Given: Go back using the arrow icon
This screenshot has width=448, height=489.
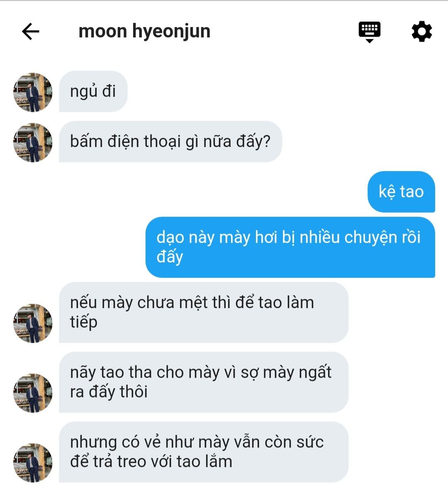Looking at the screenshot, I should 31,31.
